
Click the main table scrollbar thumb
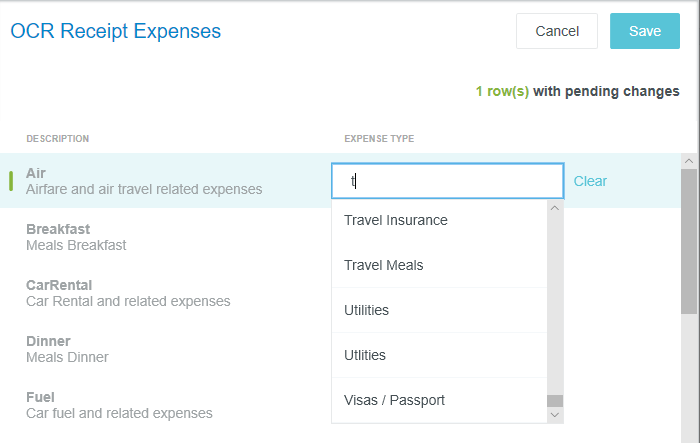(689, 240)
